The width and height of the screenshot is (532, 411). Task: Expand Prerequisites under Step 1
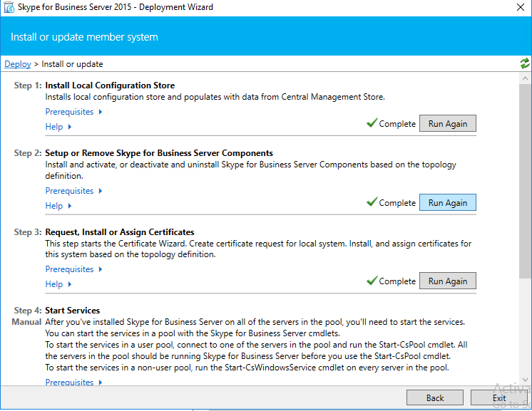(x=73, y=112)
